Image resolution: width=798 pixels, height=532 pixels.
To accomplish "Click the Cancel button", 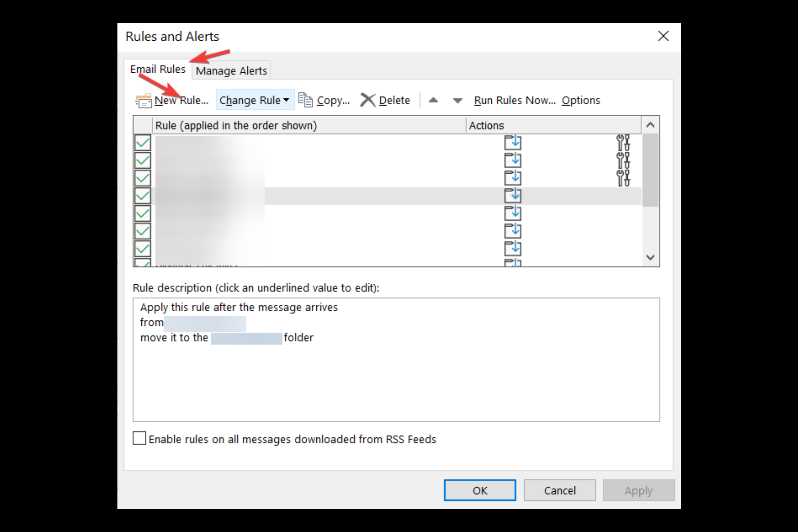I will pyautogui.click(x=560, y=490).
